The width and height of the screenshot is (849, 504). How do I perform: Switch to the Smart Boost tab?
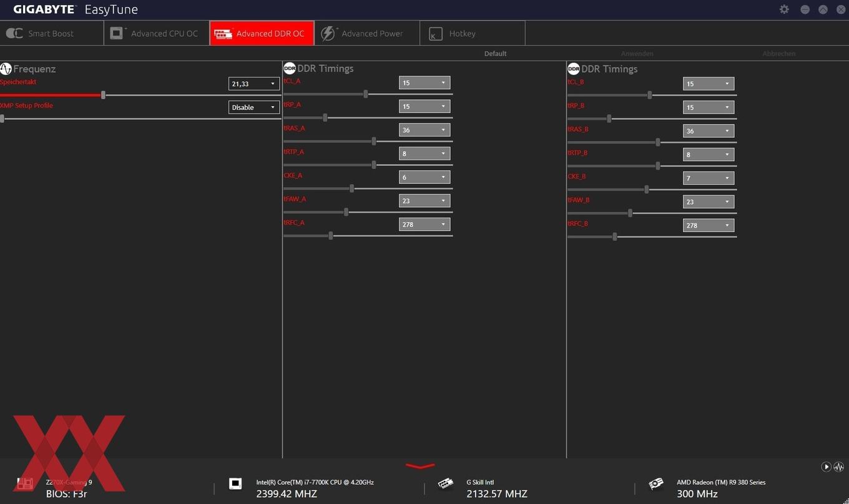[52, 33]
